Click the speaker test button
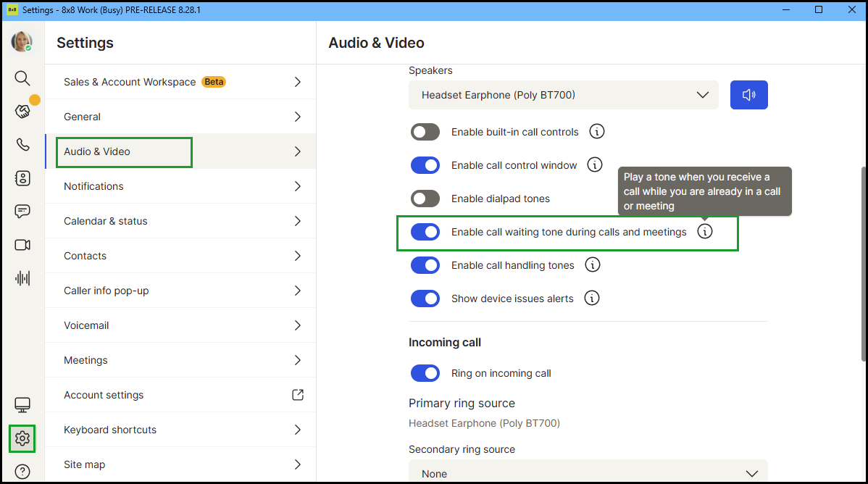Viewport: 868px width, 484px height. tap(748, 95)
